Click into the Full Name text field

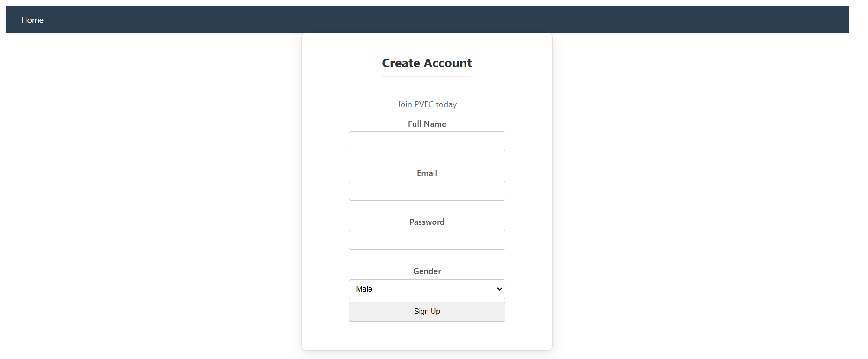pos(427,141)
